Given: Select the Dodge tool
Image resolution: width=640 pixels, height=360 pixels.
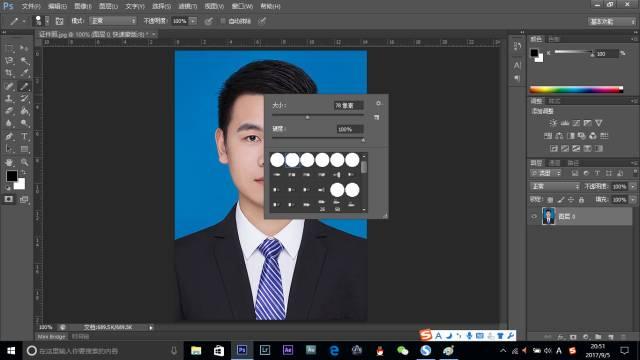Looking at the screenshot, I should pyautogui.click(x=24, y=123).
